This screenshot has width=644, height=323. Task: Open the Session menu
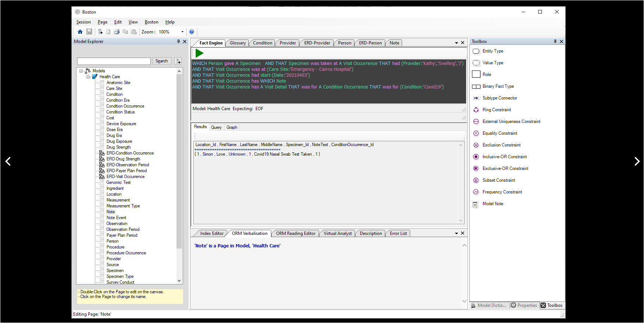tap(83, 22)
